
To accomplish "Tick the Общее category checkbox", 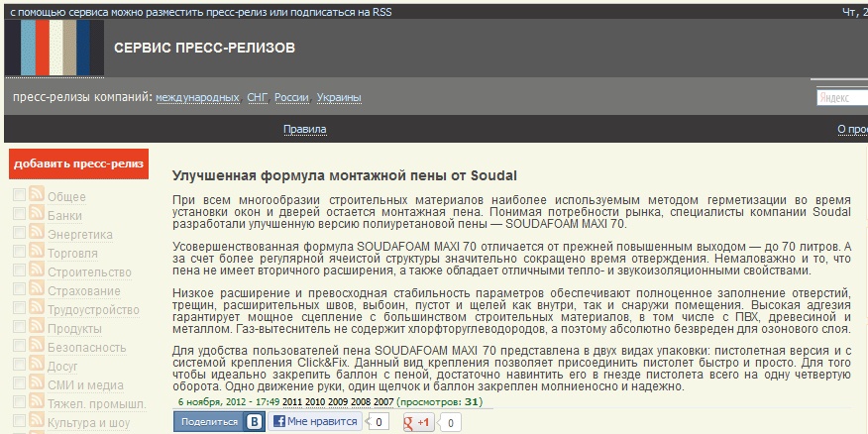I will click(20, 195).
